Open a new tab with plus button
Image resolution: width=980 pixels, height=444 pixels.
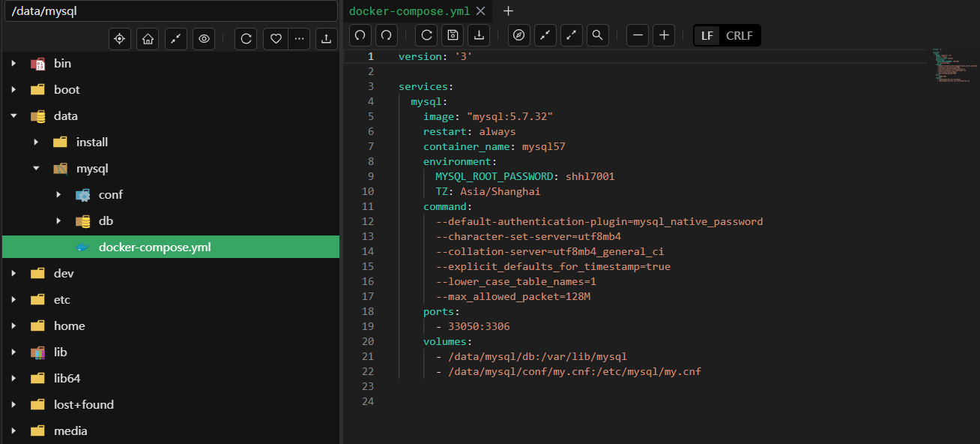coord(508,10)
